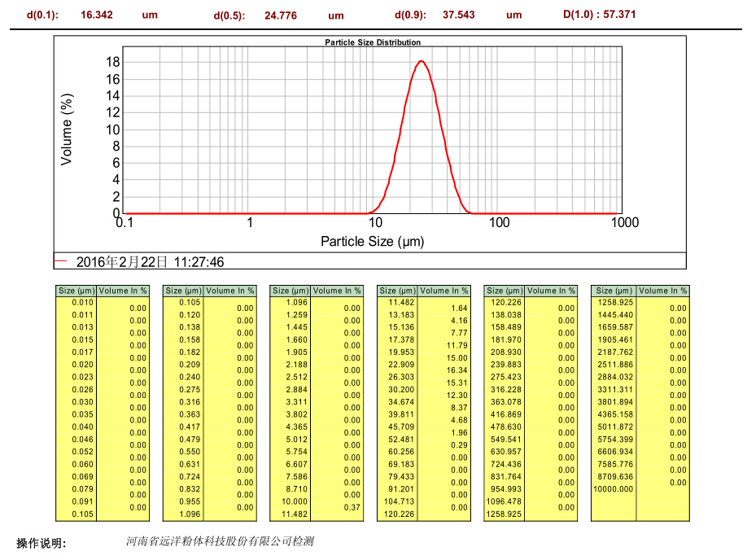Select the 15.00 volume cell
Image resolution: width=747 pixels, height=560 pixels.
[x=458, y=358]
